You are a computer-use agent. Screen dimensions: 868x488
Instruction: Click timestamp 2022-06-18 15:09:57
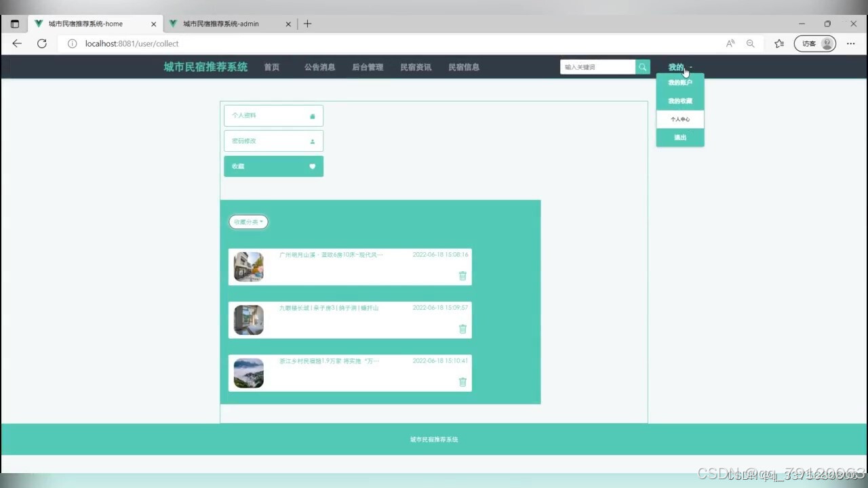click(x=440, y=308)
